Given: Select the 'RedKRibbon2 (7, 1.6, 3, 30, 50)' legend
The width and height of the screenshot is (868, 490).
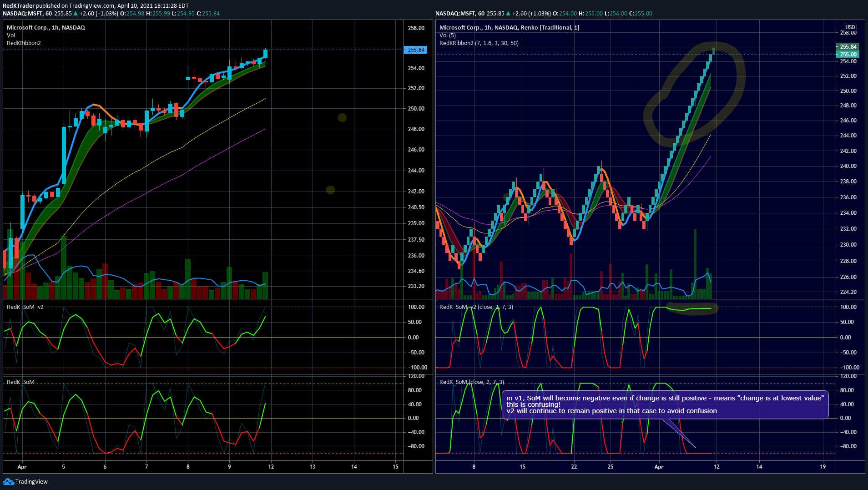Looking at the screenshot, I should coord(479,43).
